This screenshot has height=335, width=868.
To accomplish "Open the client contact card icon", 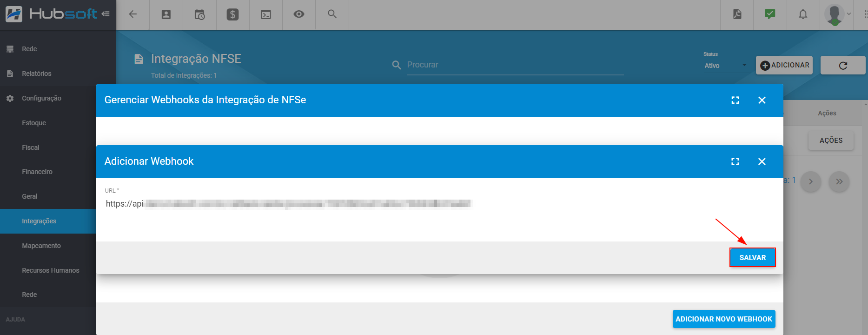I will pos(166,14).
